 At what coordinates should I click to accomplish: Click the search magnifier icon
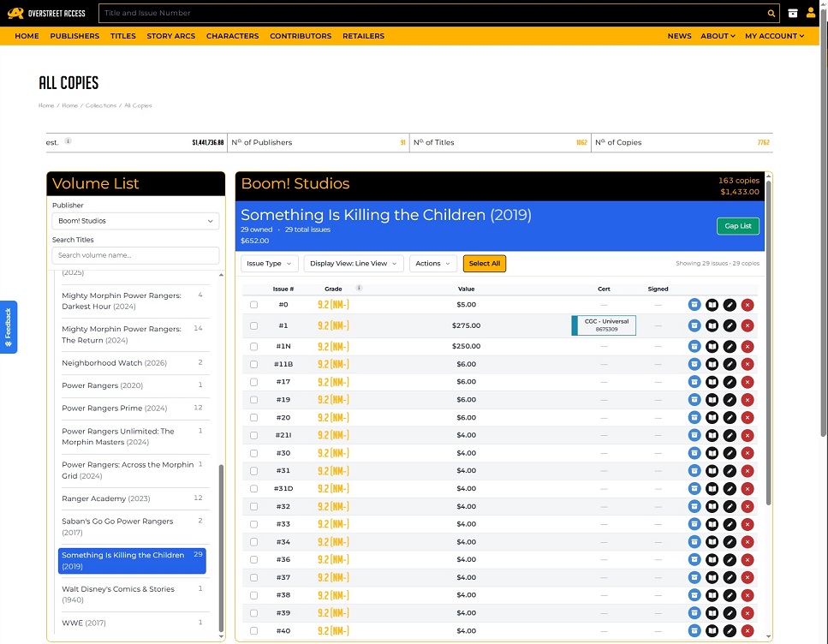[771, 13]
